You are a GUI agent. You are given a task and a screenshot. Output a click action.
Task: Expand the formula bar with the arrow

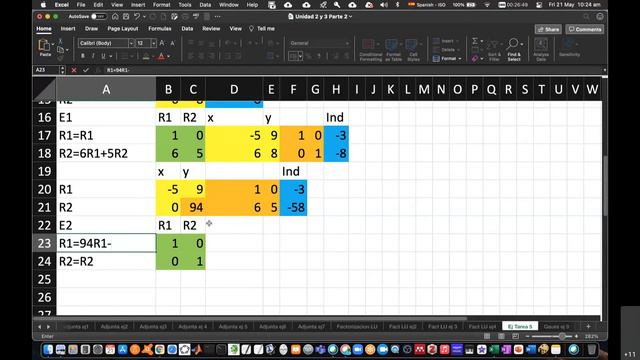(604, 70)
